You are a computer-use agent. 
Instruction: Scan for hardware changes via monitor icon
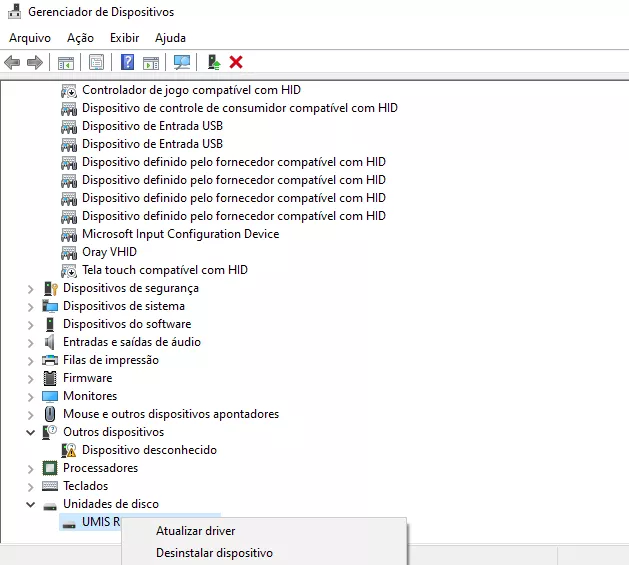(182, 62)
